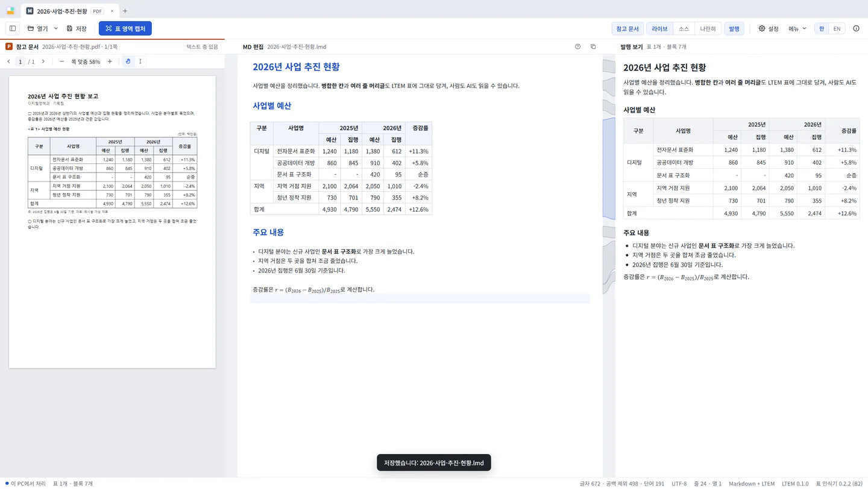Switch language to 한
The width and height of the screenshot is (868, 489).
coord(821,28)
